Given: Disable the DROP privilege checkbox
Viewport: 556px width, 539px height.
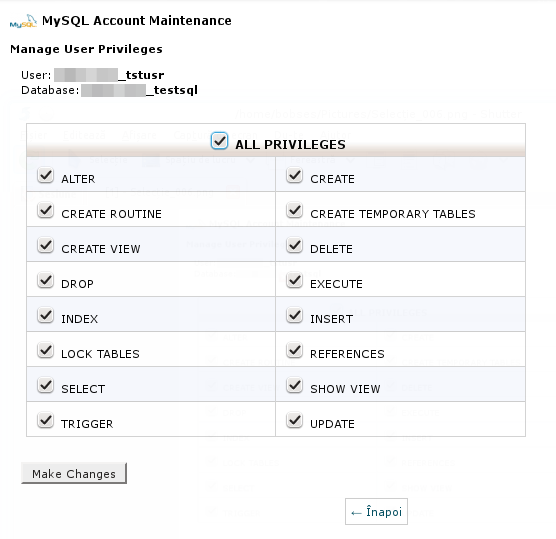Looking at the screenshot, I should pos(46,280).
